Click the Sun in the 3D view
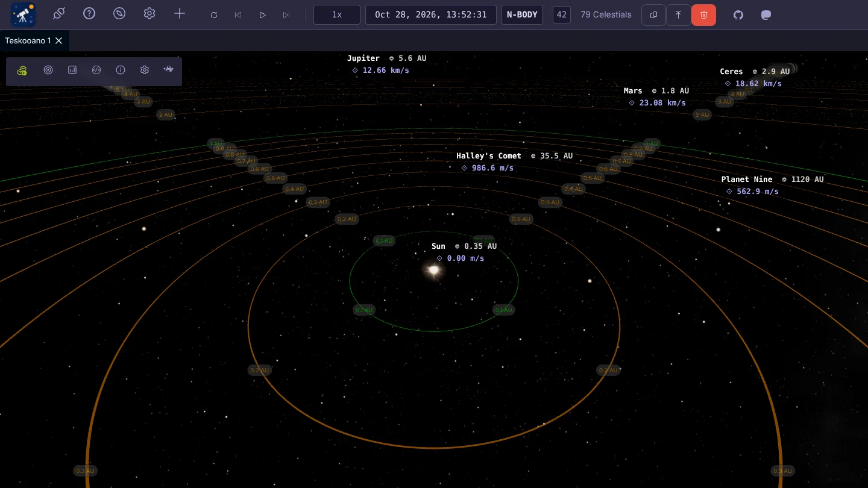The height and width of the screenshot is (488, 868). pos(433,271)
